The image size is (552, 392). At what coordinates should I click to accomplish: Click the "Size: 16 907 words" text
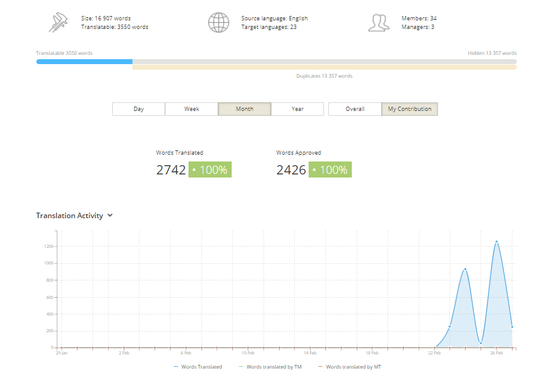pos(106,18)
